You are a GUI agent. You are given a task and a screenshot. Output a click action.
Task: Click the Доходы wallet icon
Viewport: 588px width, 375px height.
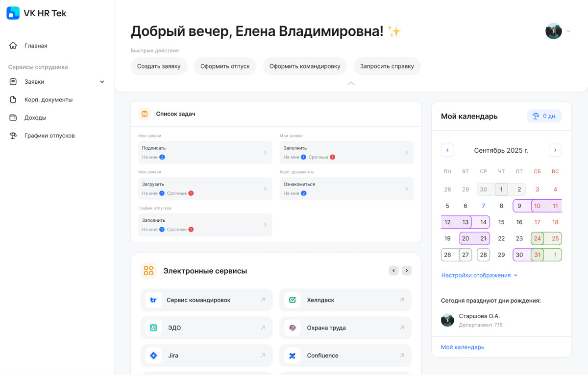click(13, 117)
